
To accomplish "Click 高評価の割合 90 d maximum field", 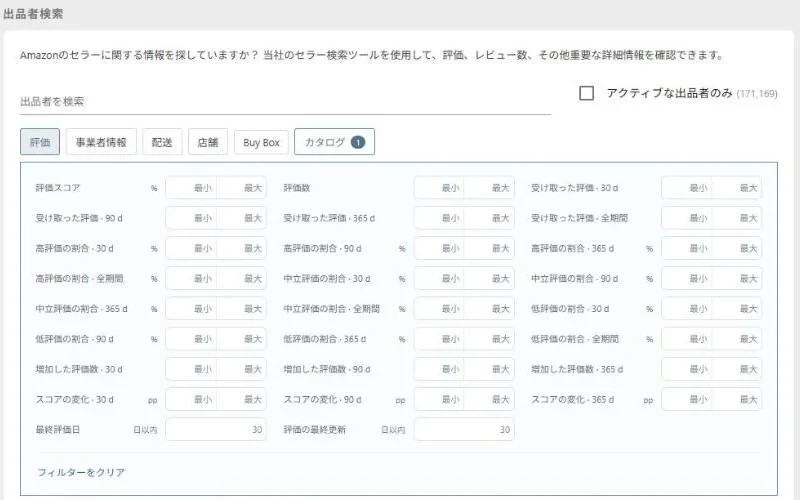I will pos(489,248).
